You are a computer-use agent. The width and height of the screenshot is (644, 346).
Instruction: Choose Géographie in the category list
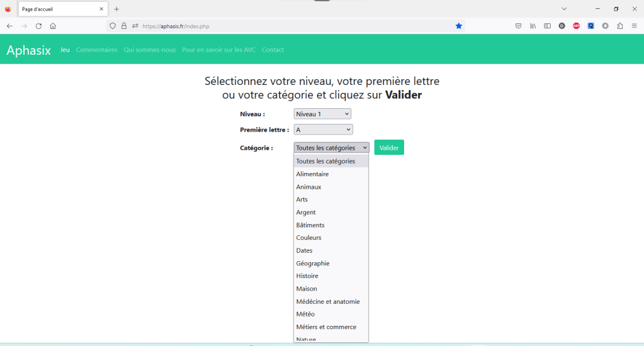click(313, 264)
